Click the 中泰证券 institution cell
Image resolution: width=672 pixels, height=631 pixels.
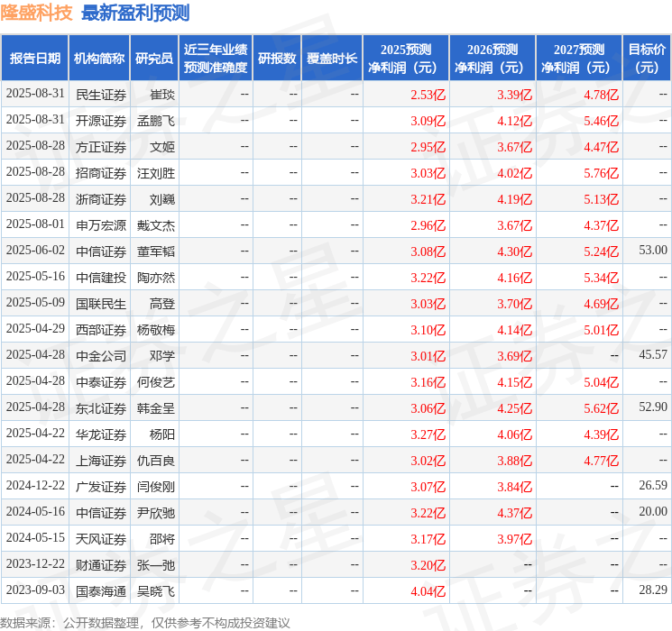tap(101, 382)
